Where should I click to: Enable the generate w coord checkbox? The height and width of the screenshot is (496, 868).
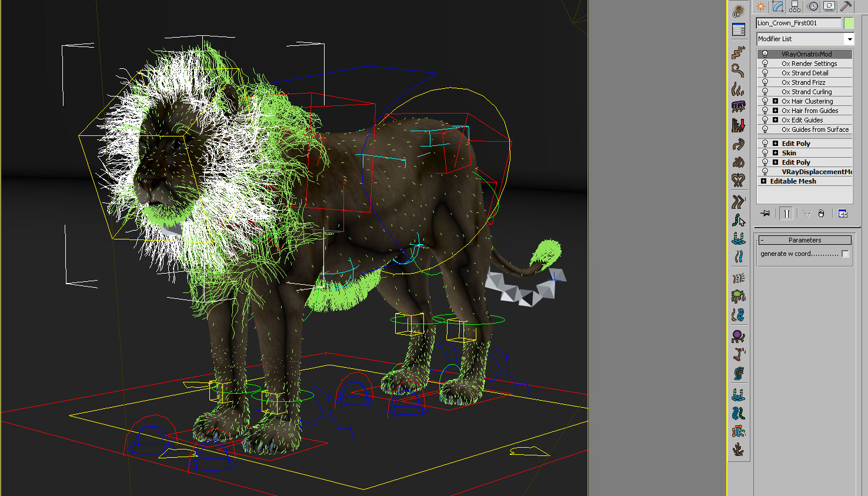click(x=845, y=254)
